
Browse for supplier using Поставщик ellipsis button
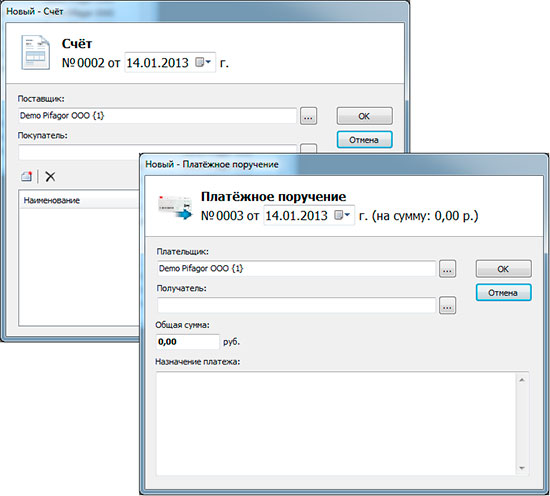[308, 116]
